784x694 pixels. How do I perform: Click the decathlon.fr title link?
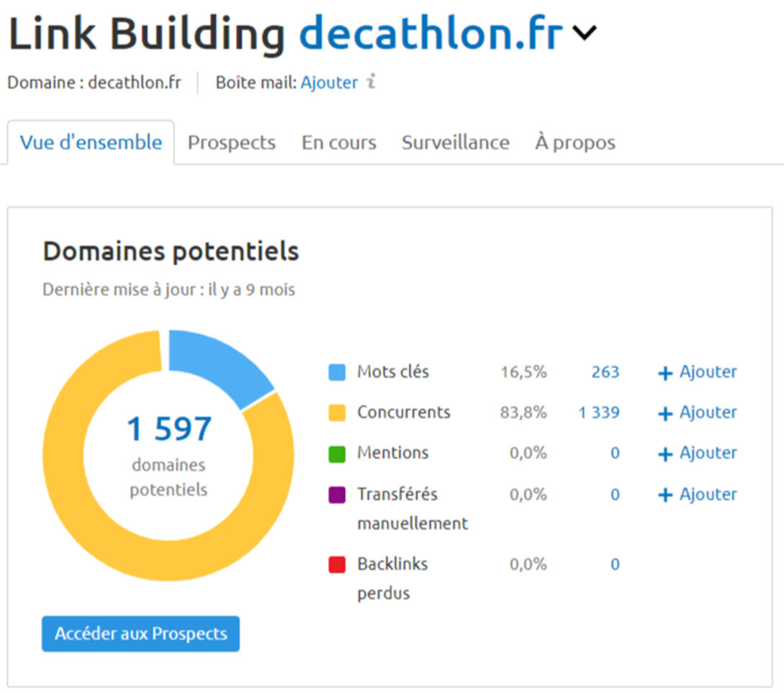(x=431, y=33)
